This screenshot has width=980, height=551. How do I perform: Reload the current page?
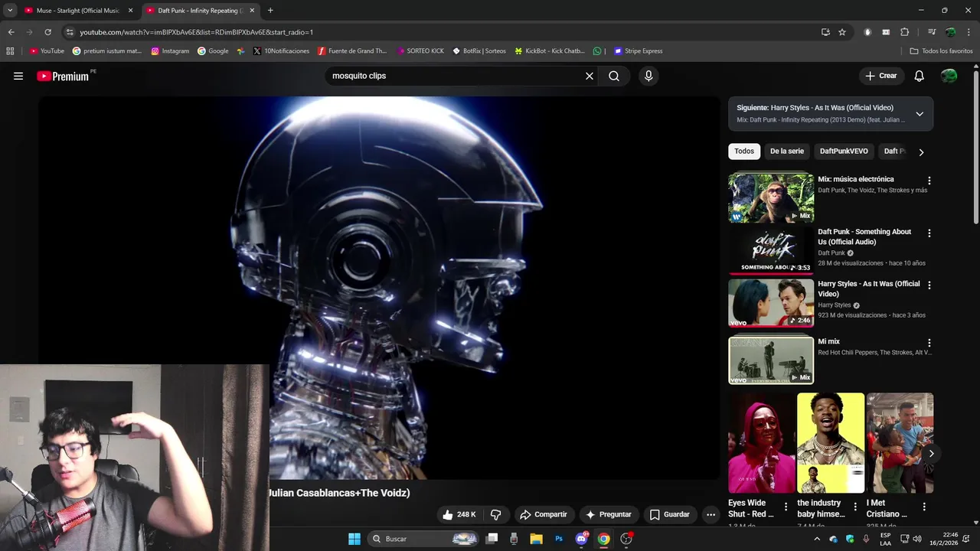click(47, 32)
